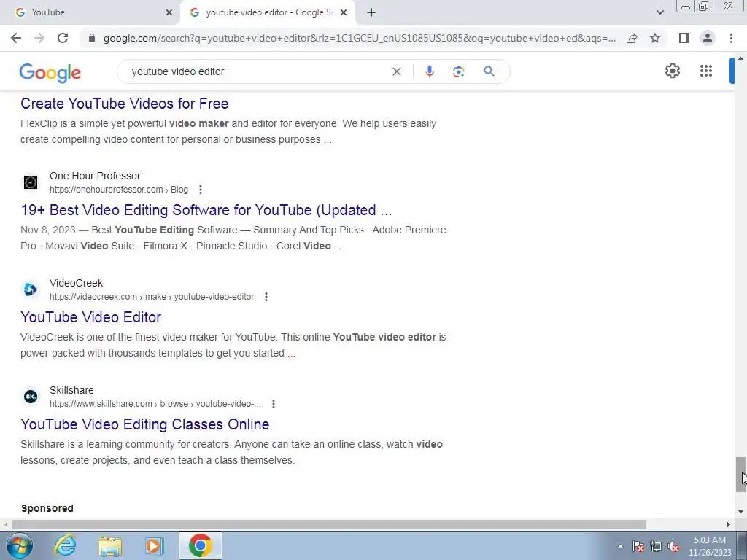747x560 pixels.
Task: Open the Chrome profile avatar
Action: click(x=708, y=38)
